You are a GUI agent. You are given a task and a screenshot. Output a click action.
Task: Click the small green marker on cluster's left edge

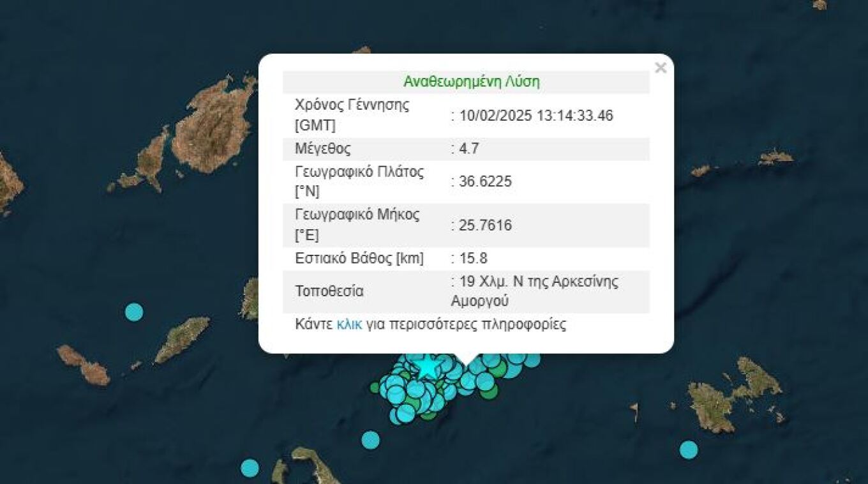pyautogui.click(x=375, y=387)
